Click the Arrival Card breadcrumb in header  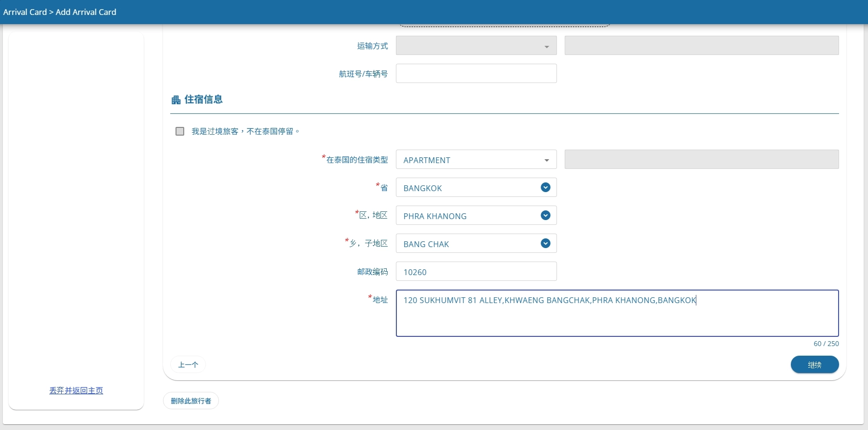tap(25, 12)
